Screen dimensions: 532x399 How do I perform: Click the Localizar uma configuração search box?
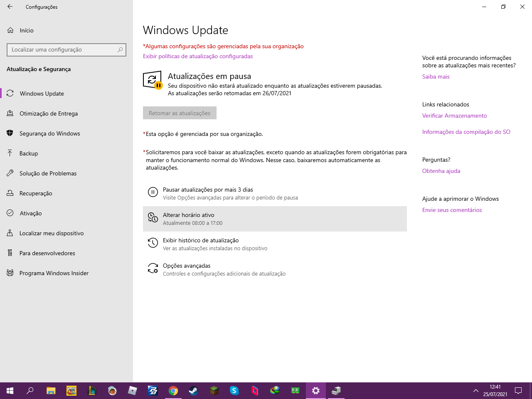point(66,50)
